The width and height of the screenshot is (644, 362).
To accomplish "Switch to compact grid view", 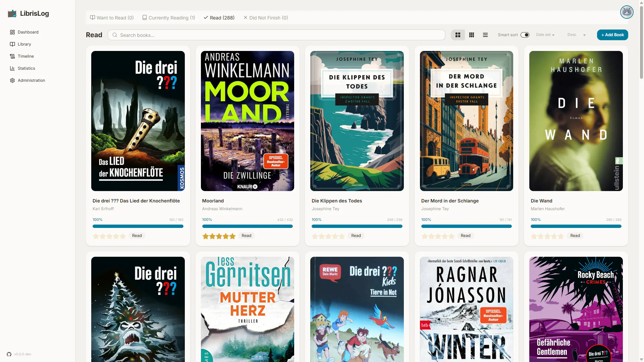I will click(472, 35).
